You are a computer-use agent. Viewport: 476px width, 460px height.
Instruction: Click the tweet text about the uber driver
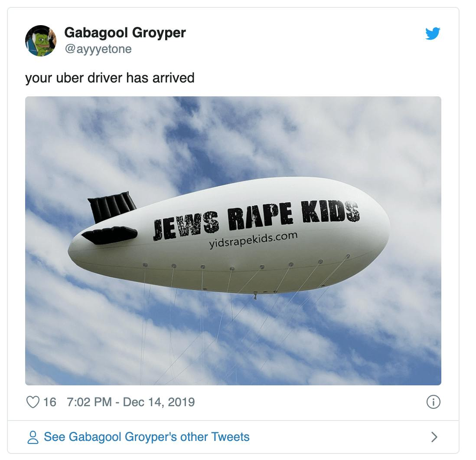click(x=110, y=78)
